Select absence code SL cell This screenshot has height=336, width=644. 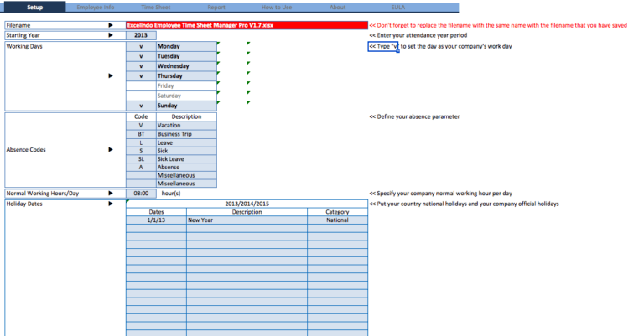[x=141, y=158]
